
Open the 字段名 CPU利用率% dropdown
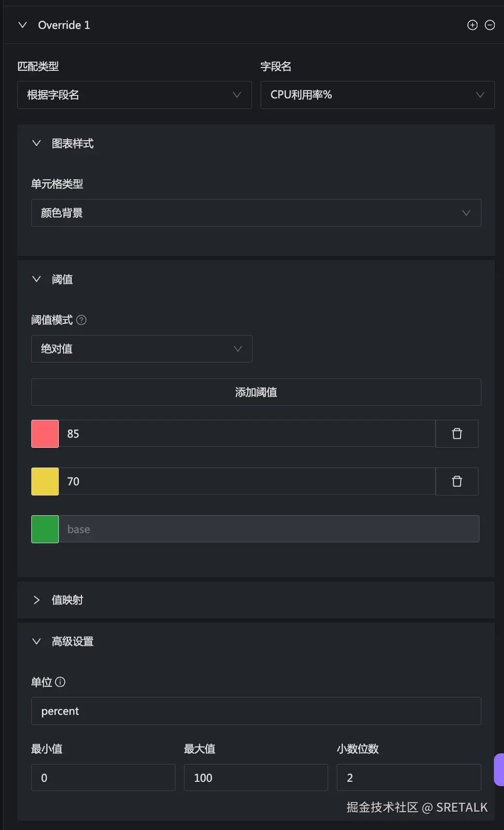(377, 95)
